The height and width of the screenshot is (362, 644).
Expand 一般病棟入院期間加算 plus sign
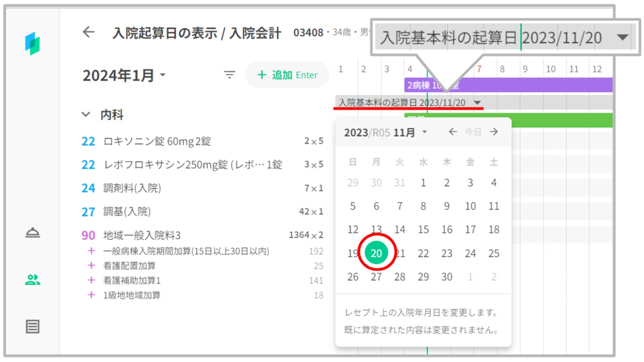[x=91, y=251]
